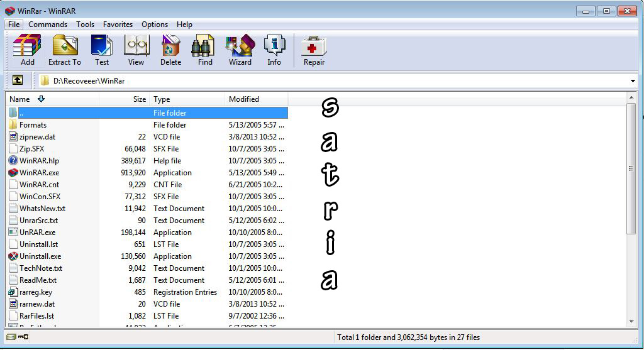The image size is (644, 350).
Task: Go up one folder level
Action: pyautogui.click(x=17, y=80)
